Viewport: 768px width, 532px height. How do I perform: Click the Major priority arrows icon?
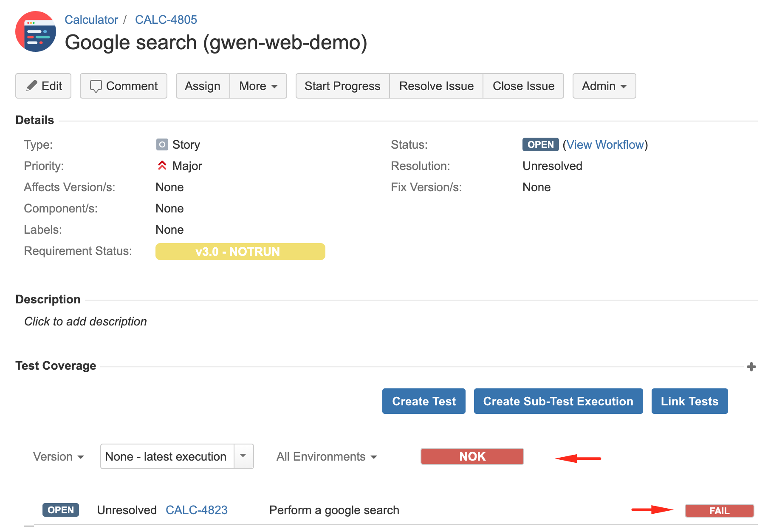[162, 165]
